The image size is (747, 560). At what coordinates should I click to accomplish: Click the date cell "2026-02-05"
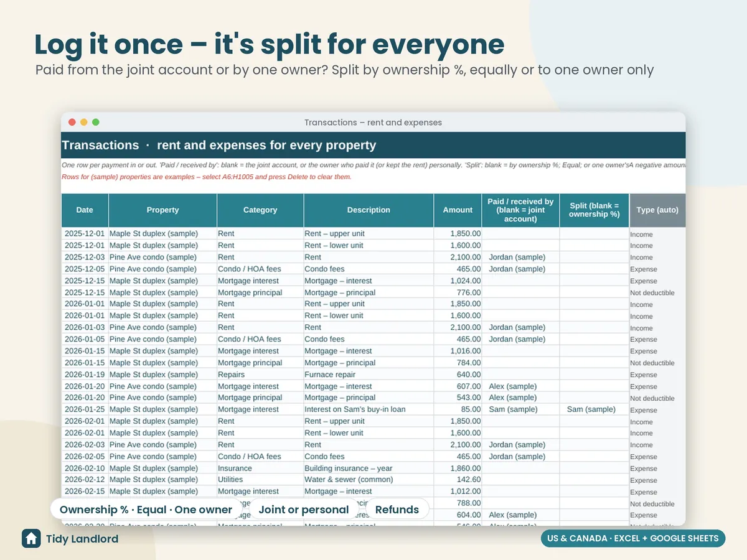coord(85,457)
